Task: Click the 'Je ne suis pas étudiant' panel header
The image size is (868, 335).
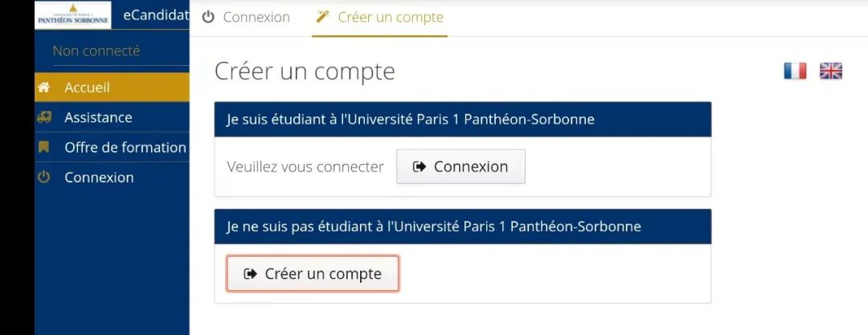Action: (x=463, y=227)
